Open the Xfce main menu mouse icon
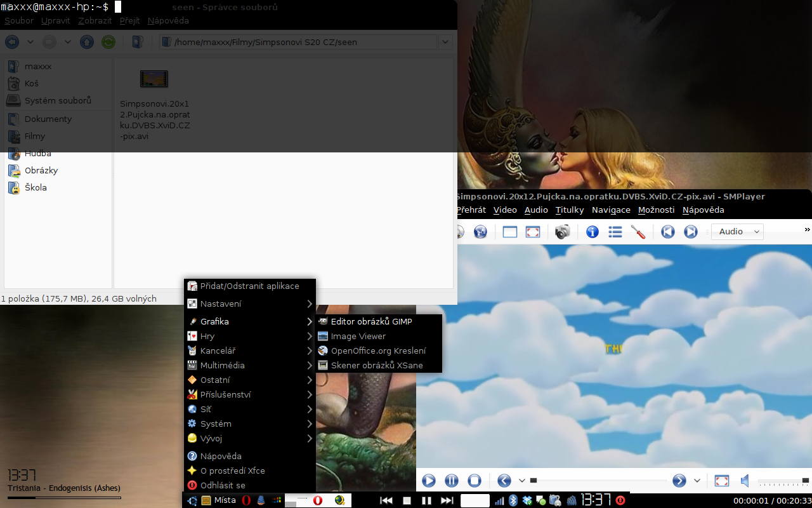Screen dimensions: 812x508 tap(193, 500)
